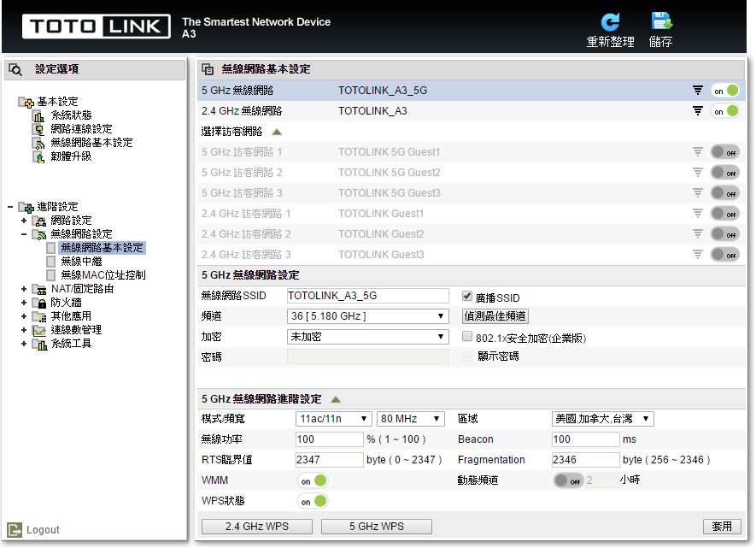Click the 無線功率 input field
The height and width of the screenshot is (548, 756).
[329, 439]
